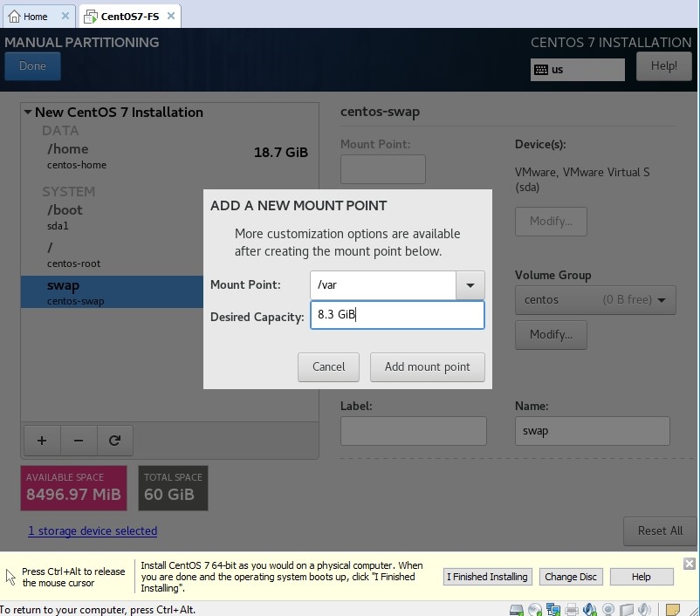Dismiss the yellow install hint bar
Image resolution: width=700 pixels, height=616 pixels.
click(x=689, y=564)
